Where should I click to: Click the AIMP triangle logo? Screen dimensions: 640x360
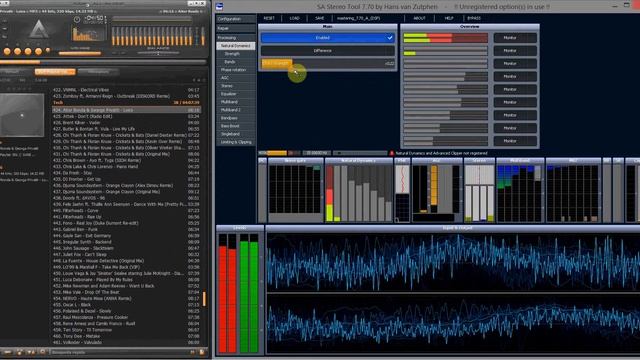click(39, 30)
